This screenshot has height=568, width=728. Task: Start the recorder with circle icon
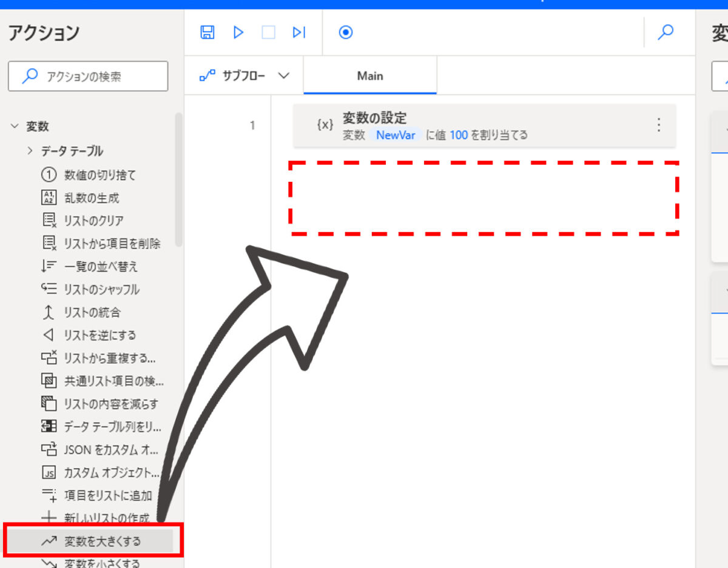pyautogui.click(x=345, y=33)
